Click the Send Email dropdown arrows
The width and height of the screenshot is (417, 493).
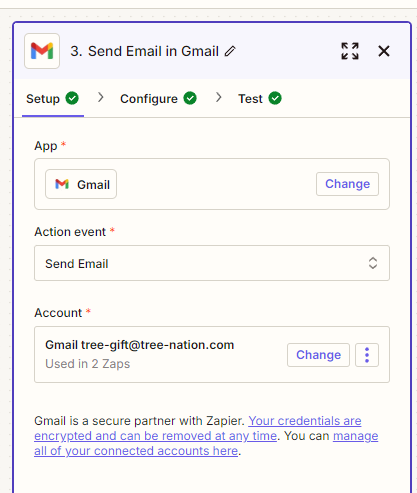tap(373, 263)
